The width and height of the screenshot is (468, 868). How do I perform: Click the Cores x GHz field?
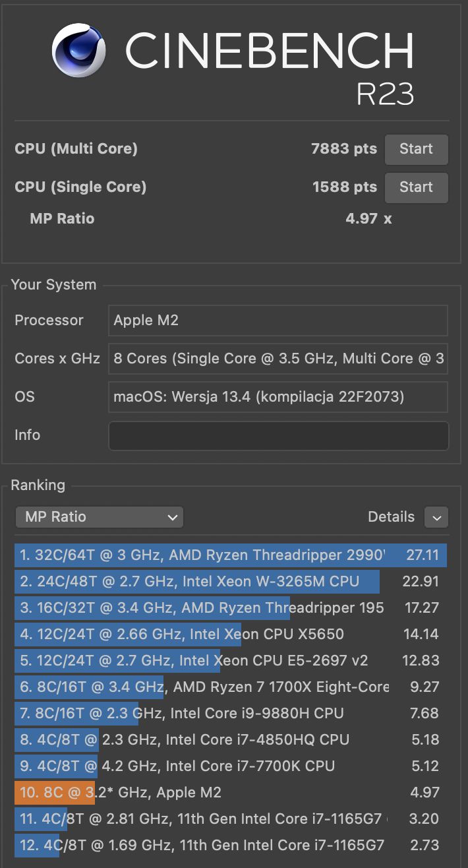278,359
